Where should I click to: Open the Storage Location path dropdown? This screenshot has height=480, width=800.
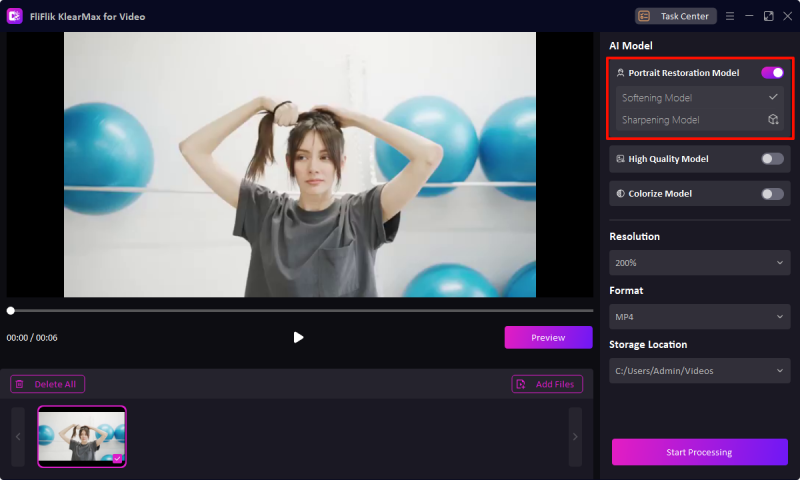point(699,371)
